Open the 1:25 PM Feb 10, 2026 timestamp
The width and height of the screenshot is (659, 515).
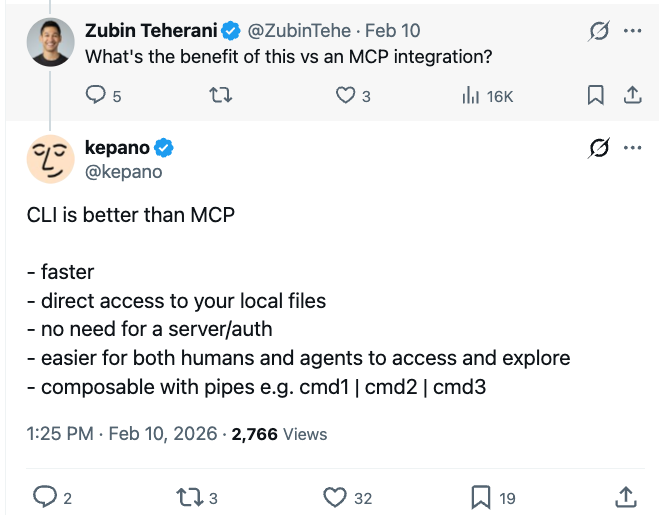121,434
